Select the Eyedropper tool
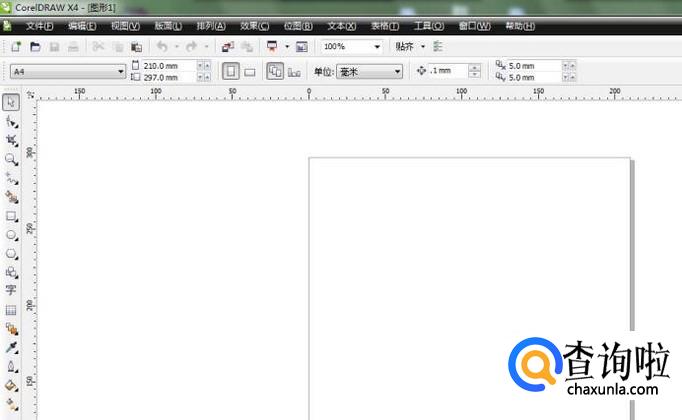 (x=11, y=347)
